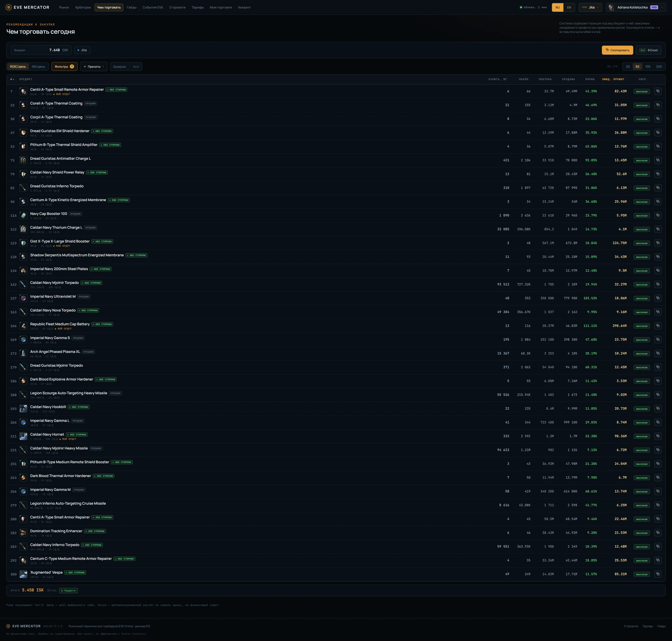The width and height of the screenshot is (672, 641).
Task: Go to the Гайды tab
Action: point(132,7)
